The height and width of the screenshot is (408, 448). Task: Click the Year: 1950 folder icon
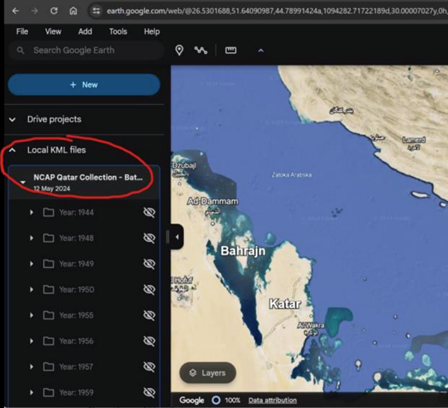point(49,289)
